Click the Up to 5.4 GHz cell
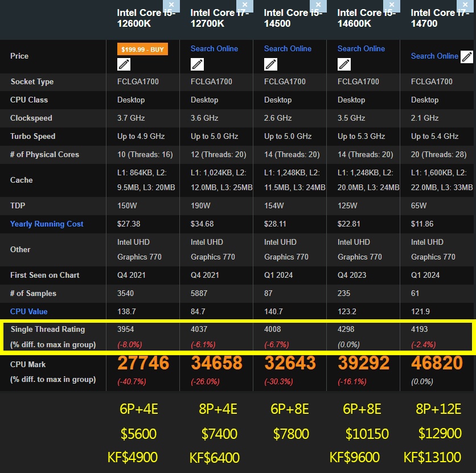Image resolution: width=476 pixels, height=473 pixels. click(434, 136)
